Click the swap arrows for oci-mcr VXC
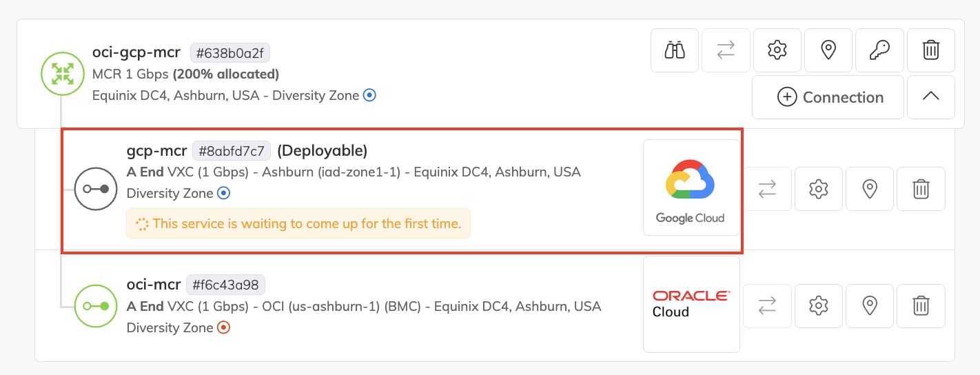Viewport: 980px width, 375px height. pyautogui.click(x=767, y=305)
